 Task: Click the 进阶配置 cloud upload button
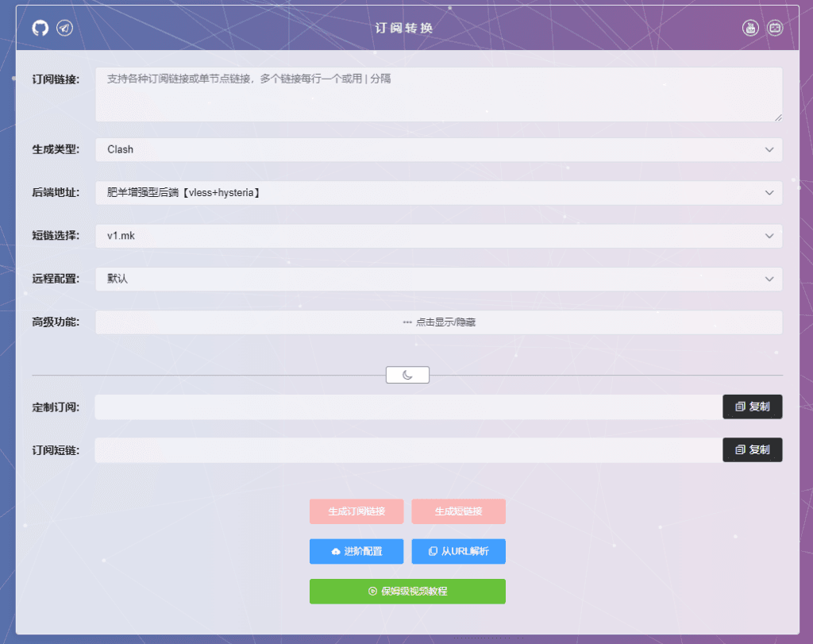click(356, 551)
